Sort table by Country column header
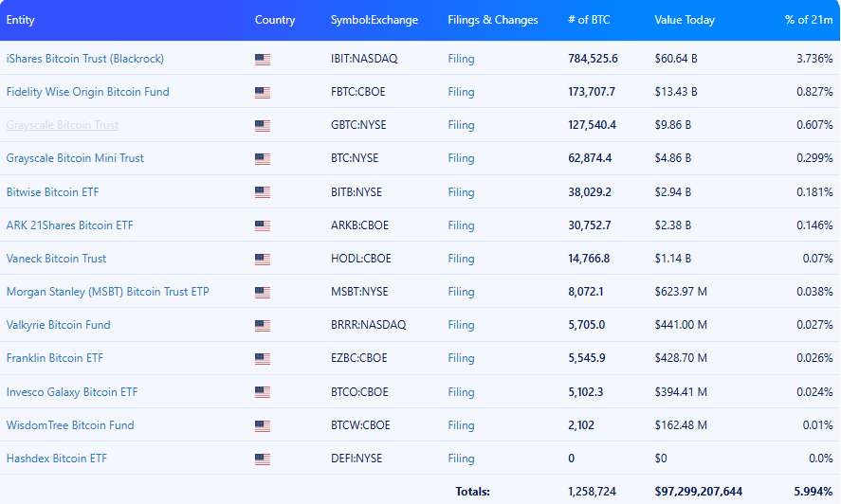Screen dimensions: 841x504 [x=275, y=20]
